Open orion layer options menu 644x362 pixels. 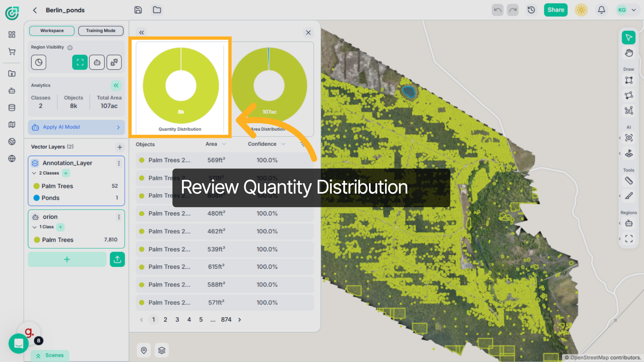(119, 217)
